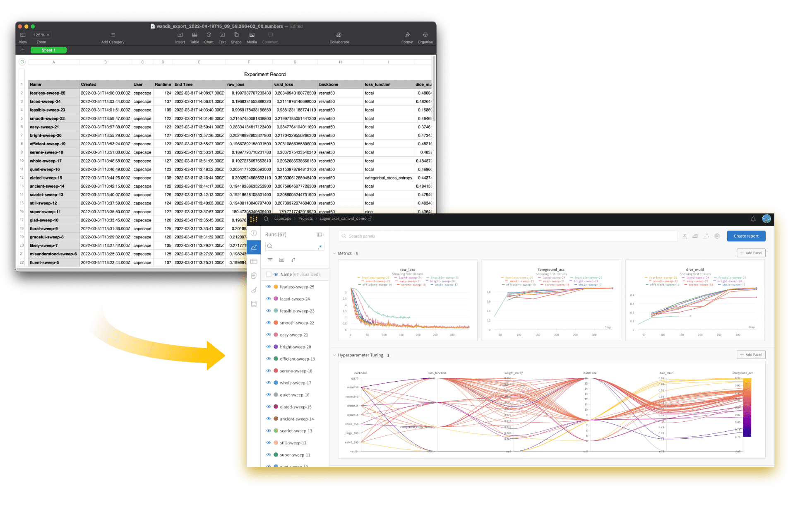Viewport: 812px width, 512px height.
Task: Click the search icon in the W&B top bar
Action: pyautogui.click(x=266, y=219)
